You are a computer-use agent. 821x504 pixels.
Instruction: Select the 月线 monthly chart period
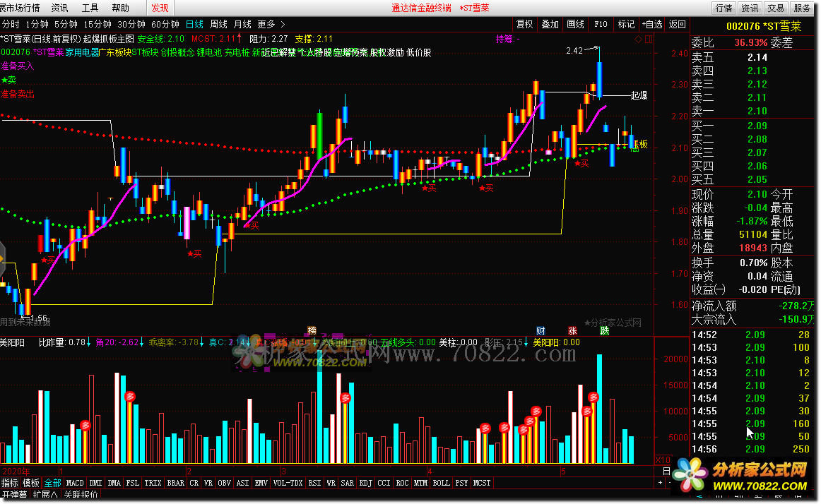242,24
